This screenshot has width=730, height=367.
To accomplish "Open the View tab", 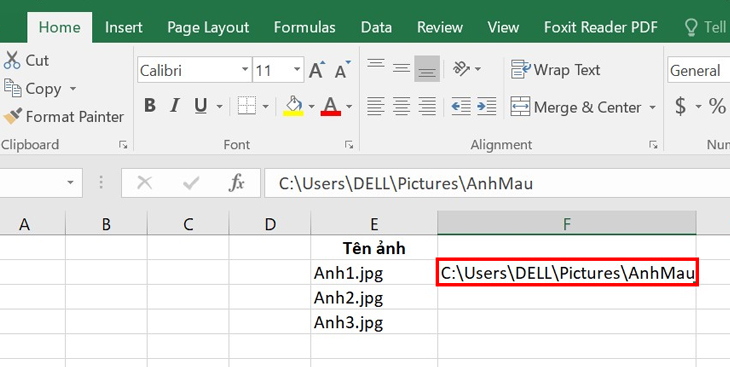I will 503,27.
